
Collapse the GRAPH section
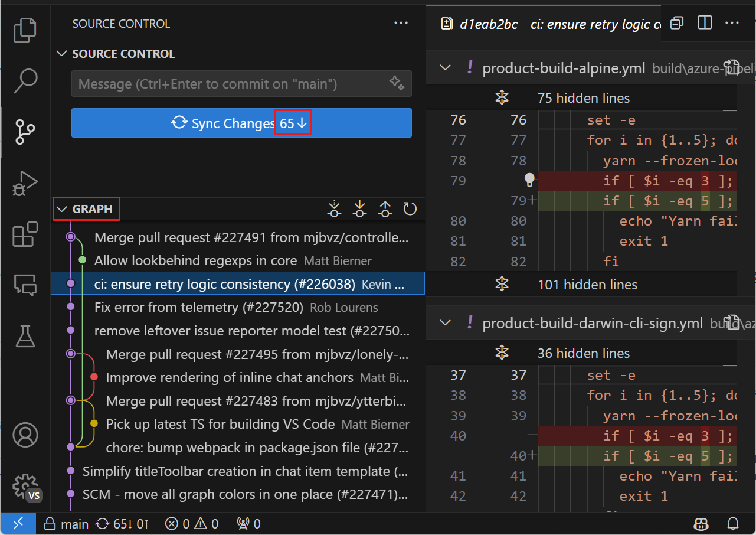point(62,208)
